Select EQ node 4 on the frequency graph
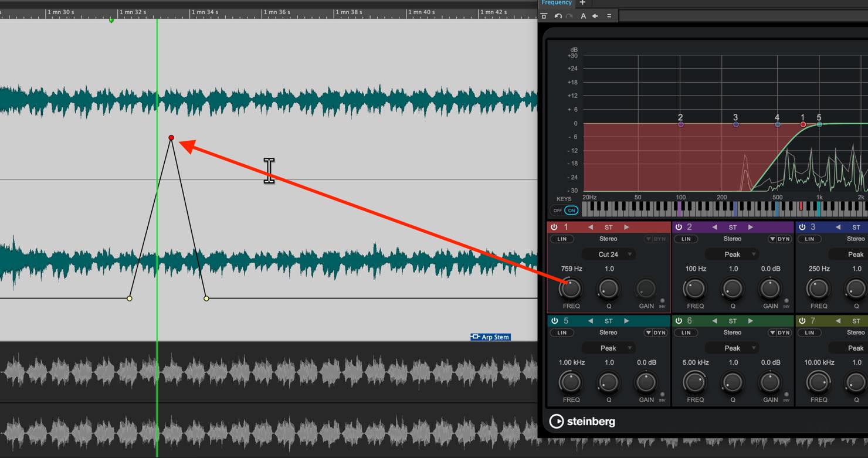The height and width of the screenshot is (458, 868). click(x=778, y=124)
